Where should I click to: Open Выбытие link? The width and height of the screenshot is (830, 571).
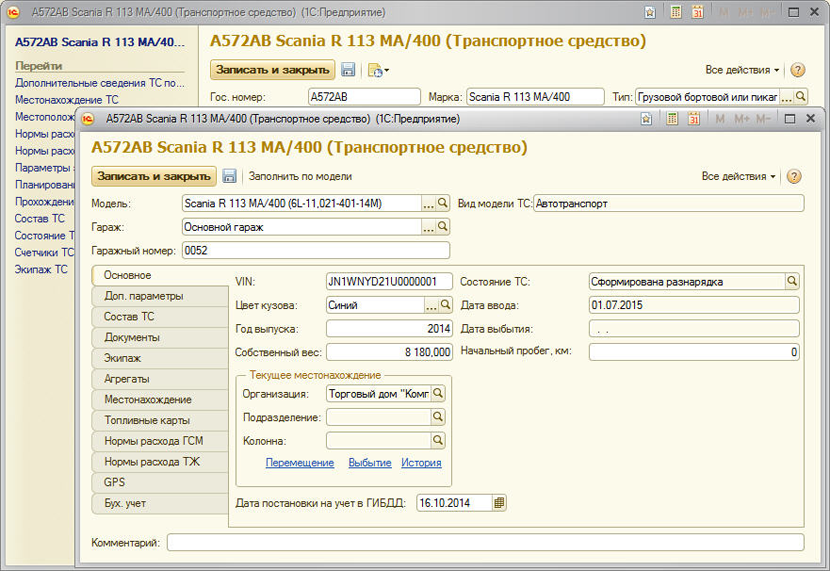369,463
